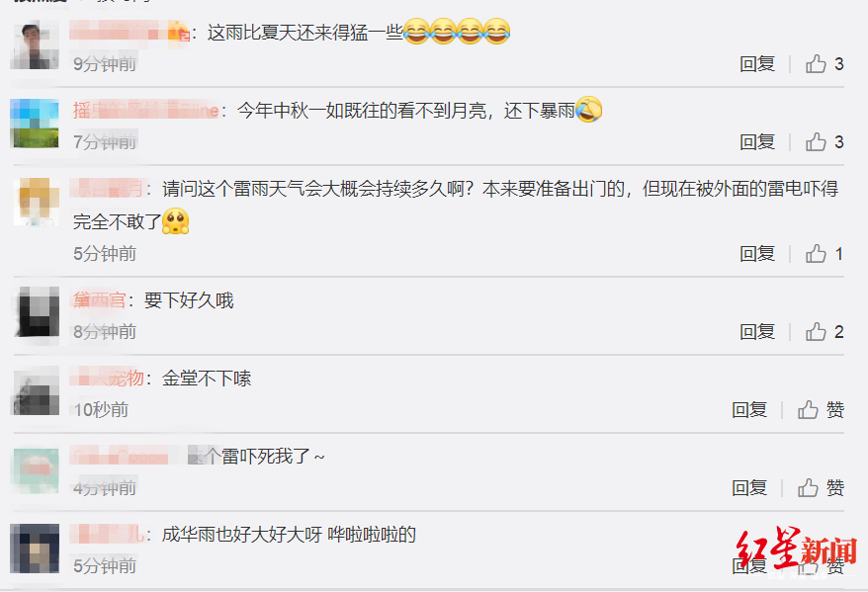
Task: Reply to the 4分钟前 thunder comment
Action: point(749,488)
